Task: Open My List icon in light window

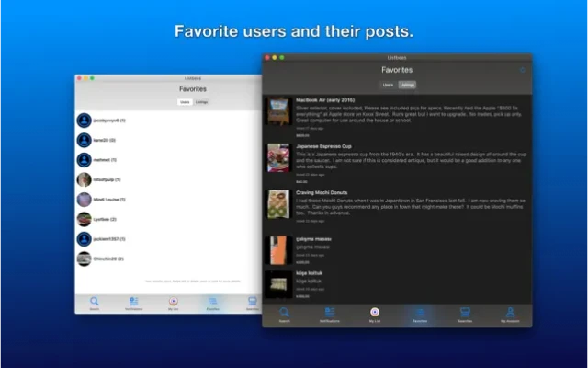Action: [173, 302]
